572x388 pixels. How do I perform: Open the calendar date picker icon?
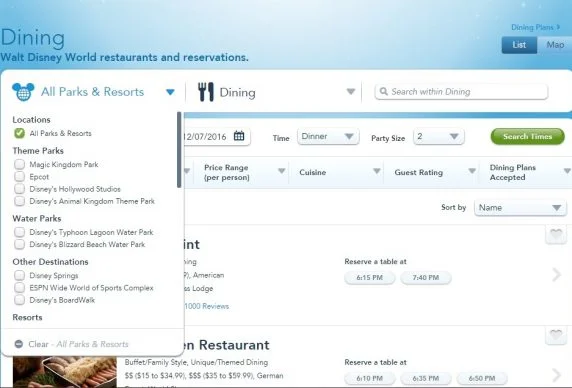(239, 136)
